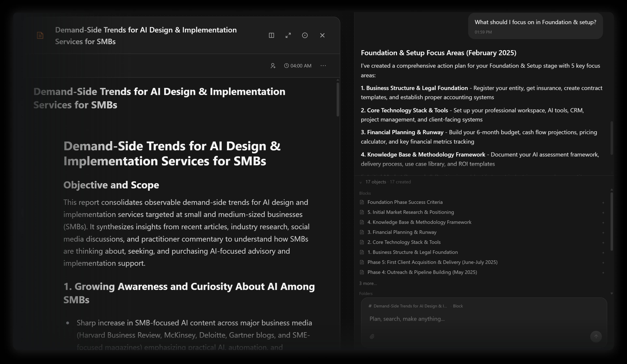Click the page icon next to Foundation Phase Success Criteria
The image size is (627, 364).
point(362,202)
